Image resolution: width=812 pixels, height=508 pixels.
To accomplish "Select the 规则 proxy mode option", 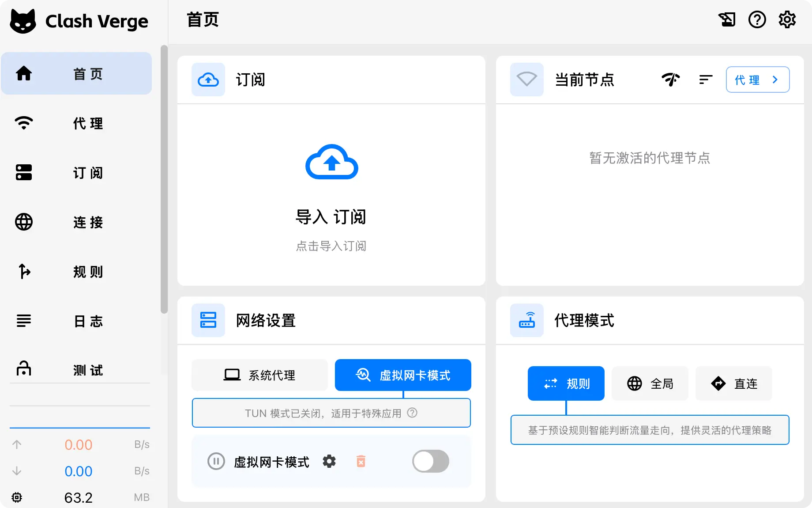I will point(566,383).
